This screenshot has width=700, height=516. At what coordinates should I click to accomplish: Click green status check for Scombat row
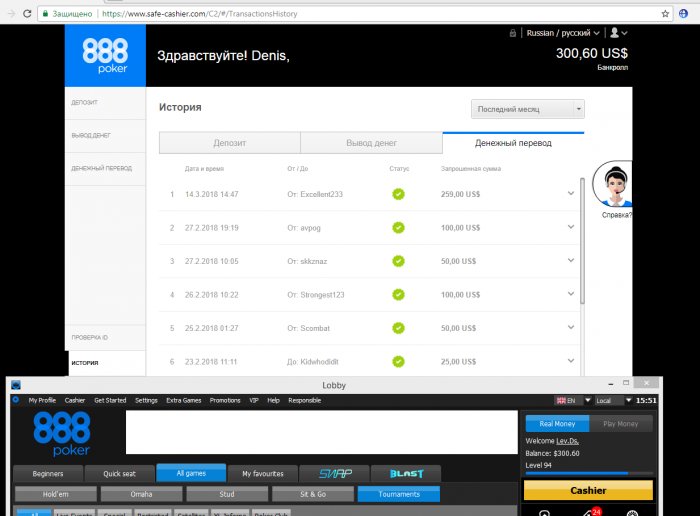click(x=398, y=328)
